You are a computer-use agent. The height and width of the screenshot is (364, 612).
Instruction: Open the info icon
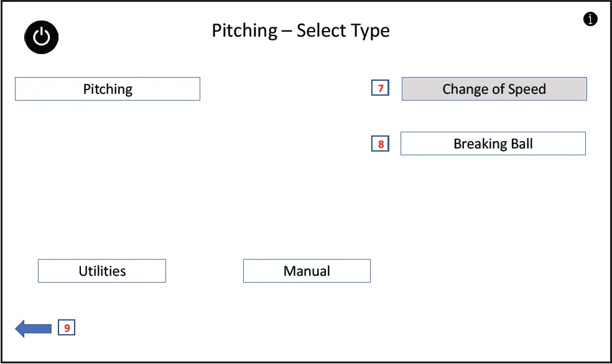pos(590,19)
